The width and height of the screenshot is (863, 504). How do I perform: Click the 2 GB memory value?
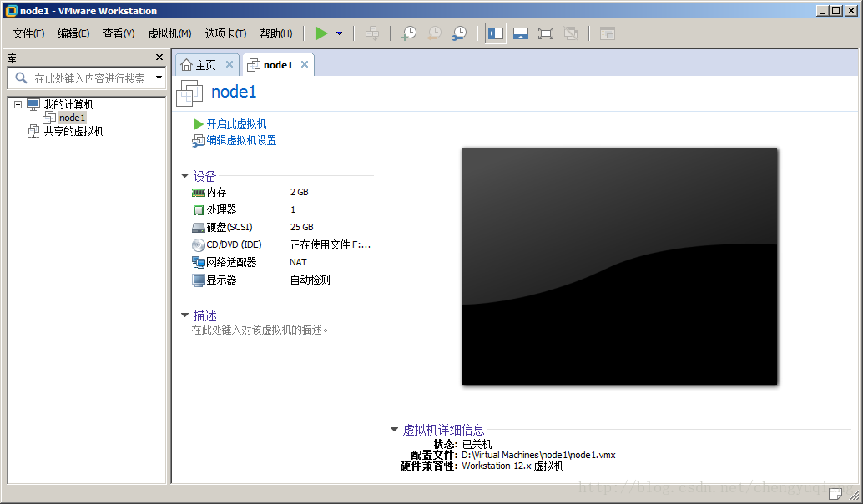[x=300, y=192]
